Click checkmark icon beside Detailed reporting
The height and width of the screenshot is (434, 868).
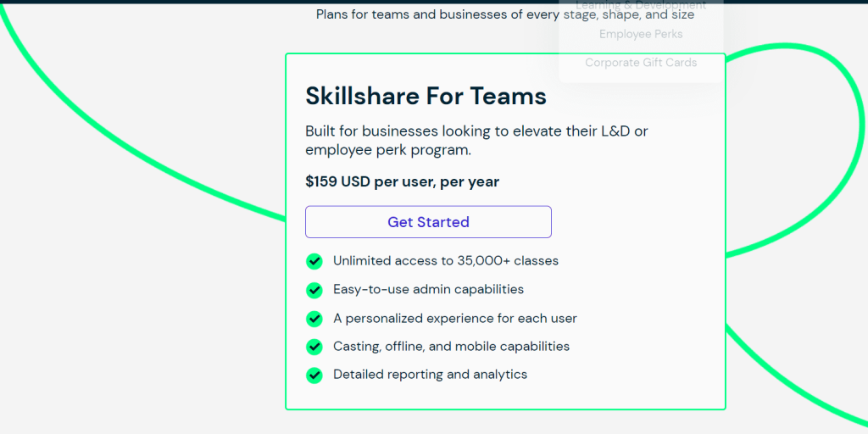(314, 376)
